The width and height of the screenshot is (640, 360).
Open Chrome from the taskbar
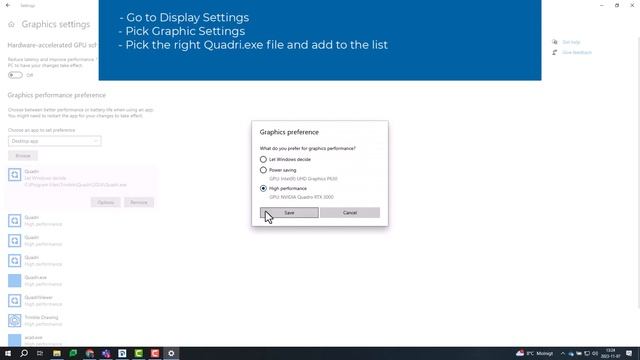(x=90, y=353)
